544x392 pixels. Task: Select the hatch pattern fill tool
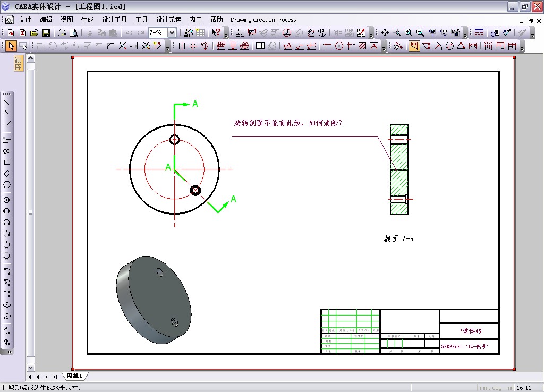[362, 46]
